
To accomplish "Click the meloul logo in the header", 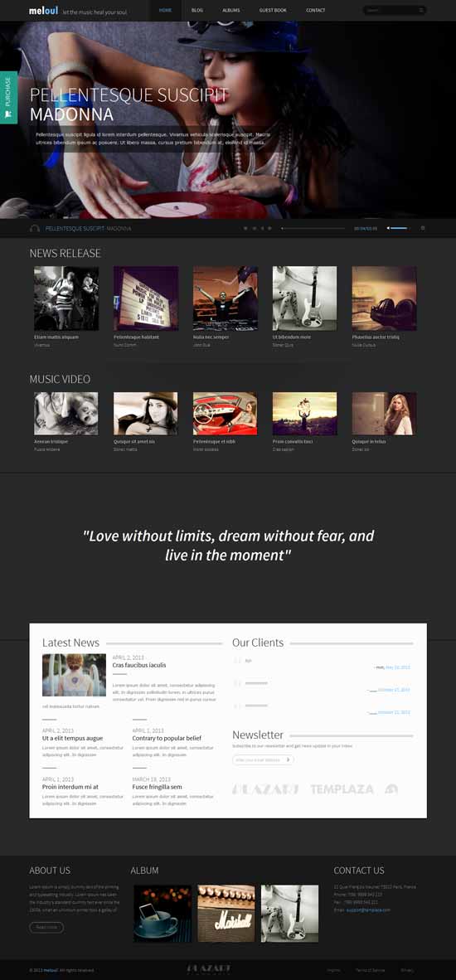I will (43, 11).
